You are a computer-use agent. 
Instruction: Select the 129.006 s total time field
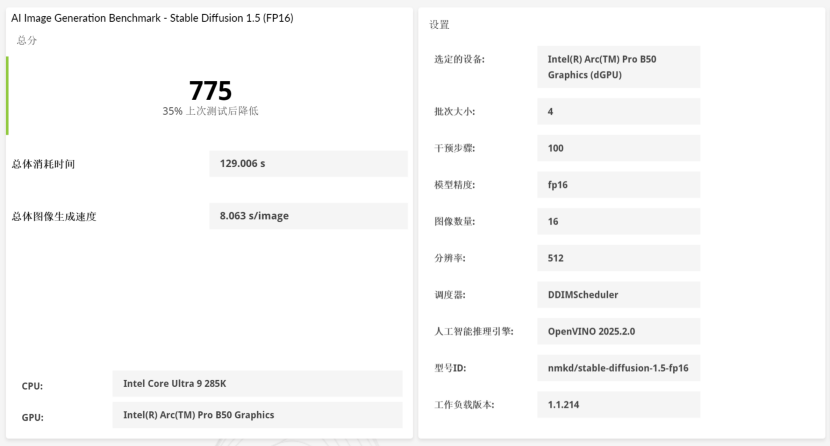point(308,164)
